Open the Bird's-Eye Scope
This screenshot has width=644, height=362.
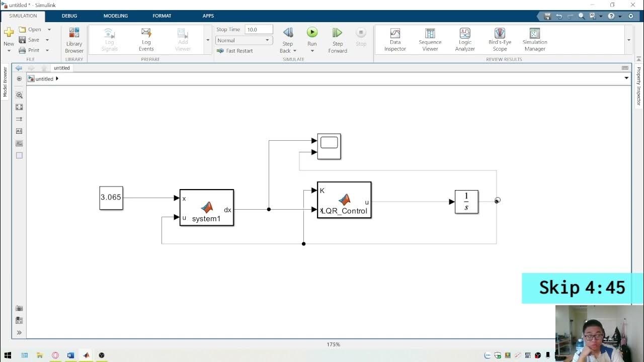pyautogui.click(x=500, y=40)
